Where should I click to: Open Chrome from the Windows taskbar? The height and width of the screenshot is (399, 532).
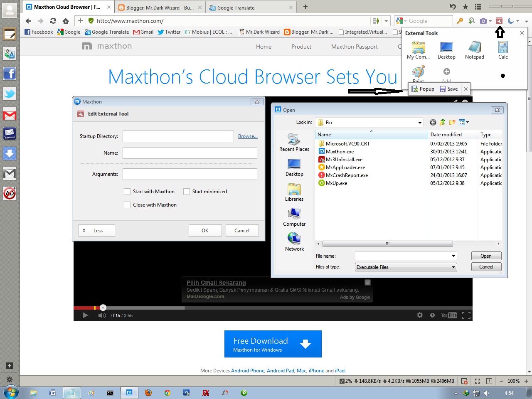(x=167, y=392)
